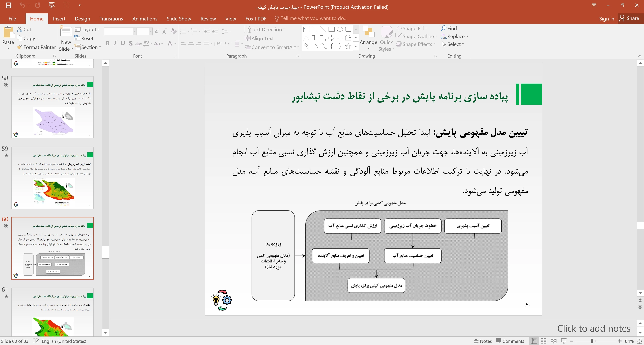This screenshot has height=345, width=644.
Task: Align text left in Paragraph group
Action: tap(183, 43)
